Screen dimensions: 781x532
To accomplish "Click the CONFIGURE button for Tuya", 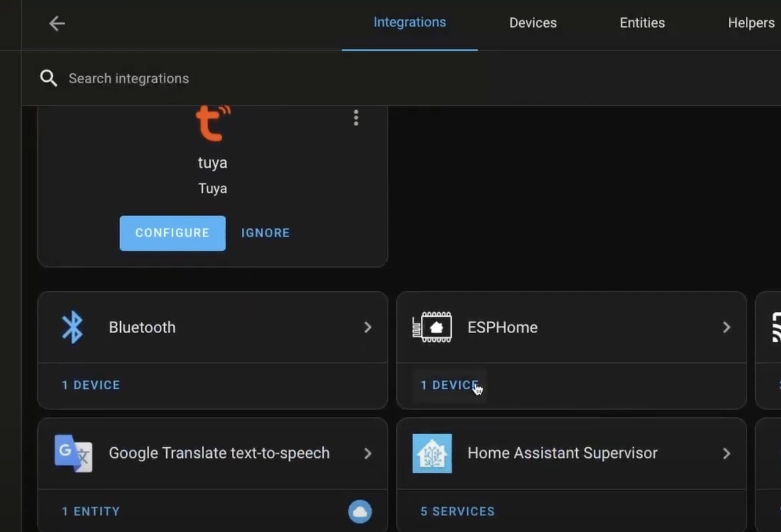I will [x=172, y=233].
